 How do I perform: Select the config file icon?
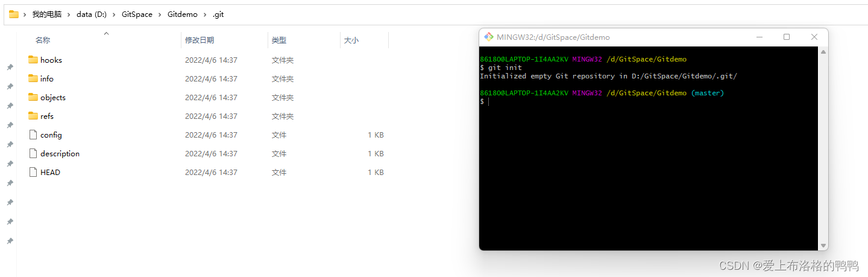click(x=33, y=135)
